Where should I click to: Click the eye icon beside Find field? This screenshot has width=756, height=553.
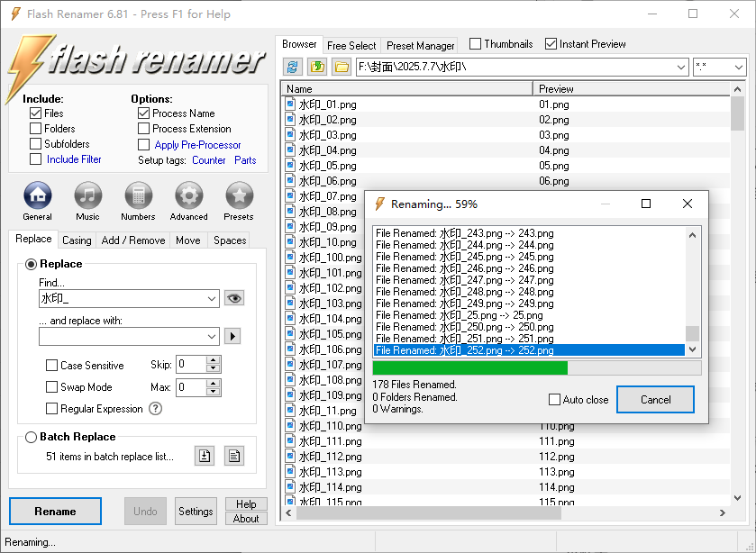tap(234, 298)
